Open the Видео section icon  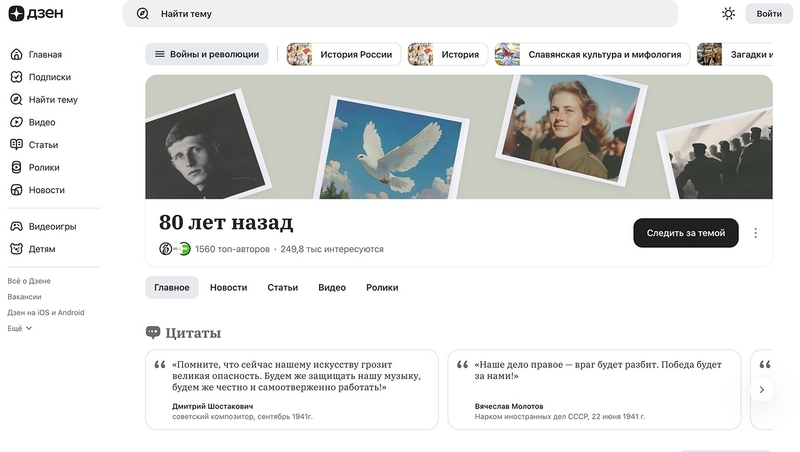[x=17, y=122]
